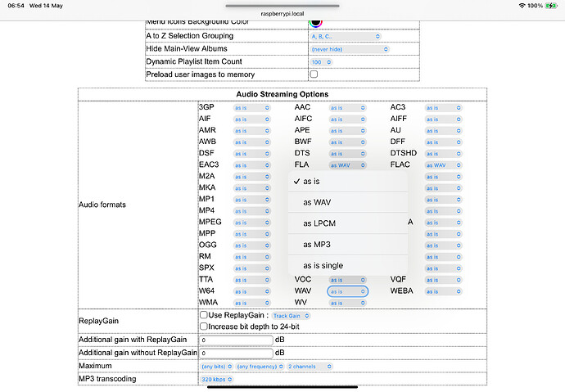Click Additional gain with ReplayGain field
This screenshot has height=392, width=565.
coord(236,340)
